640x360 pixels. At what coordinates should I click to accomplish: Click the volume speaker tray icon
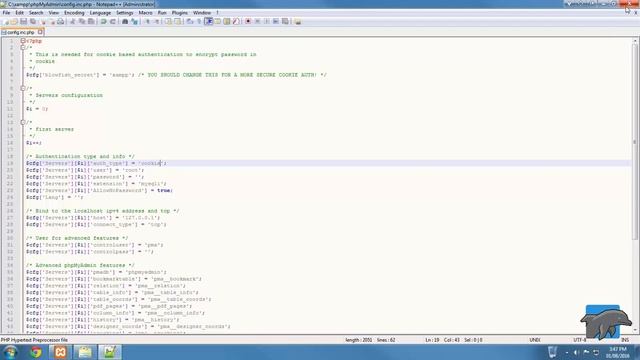[x=576, y=352]
